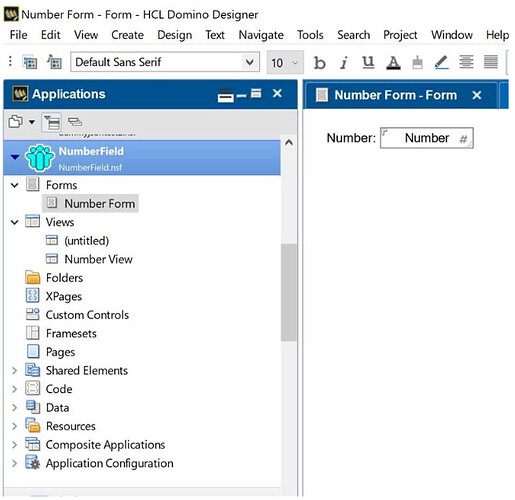Viewport: 515px width, 500px height.
Task: Click the Number field on the form
Action: click(x=427, y=138)
